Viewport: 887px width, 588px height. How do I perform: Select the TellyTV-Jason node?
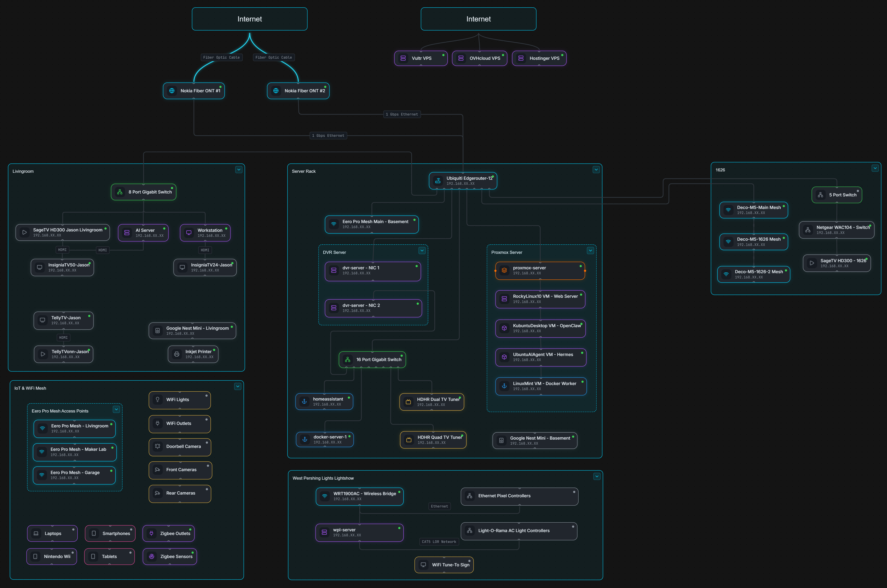[x=63, y=321]
